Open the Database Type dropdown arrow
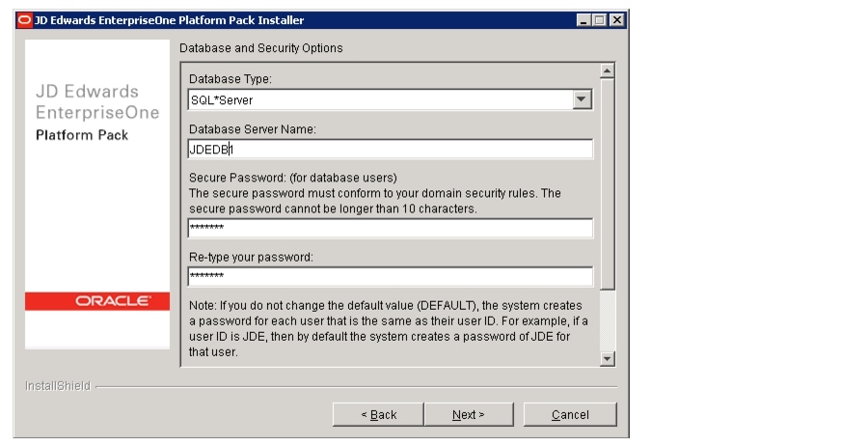 coord(582,99)
